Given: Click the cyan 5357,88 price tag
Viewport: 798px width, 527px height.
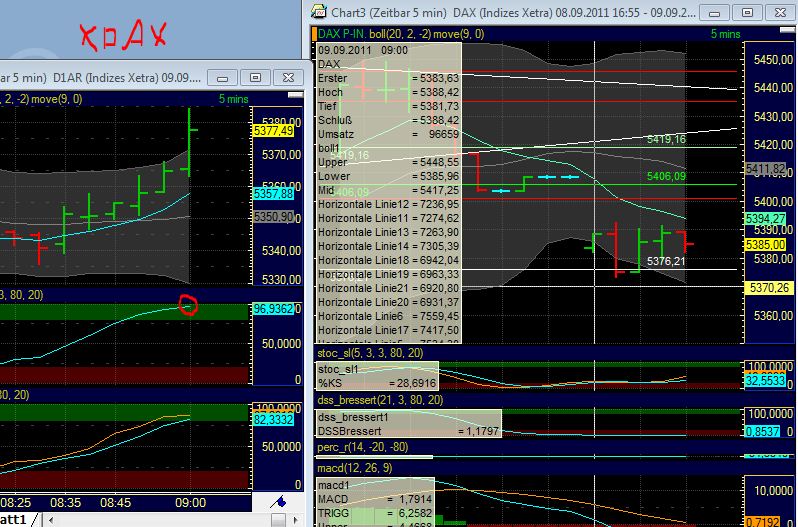Looking at the screenshot, I should click(x=273, y=194).
